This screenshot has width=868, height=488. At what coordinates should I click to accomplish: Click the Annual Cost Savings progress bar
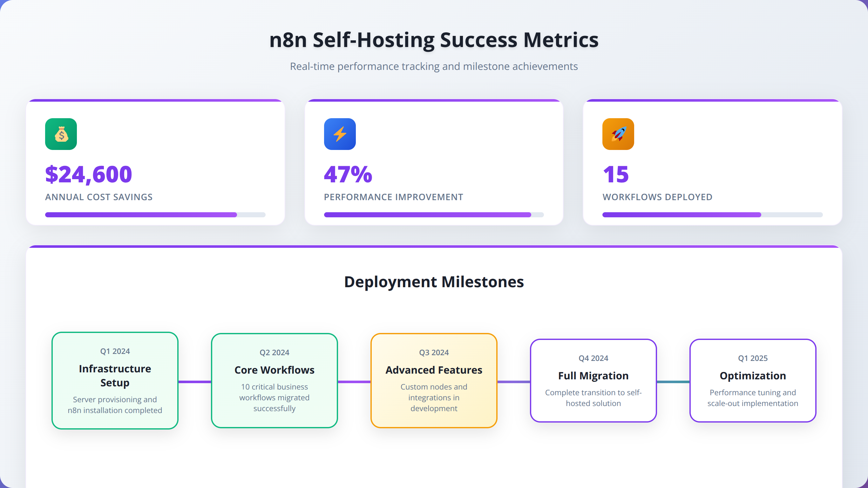pos(155,215)
